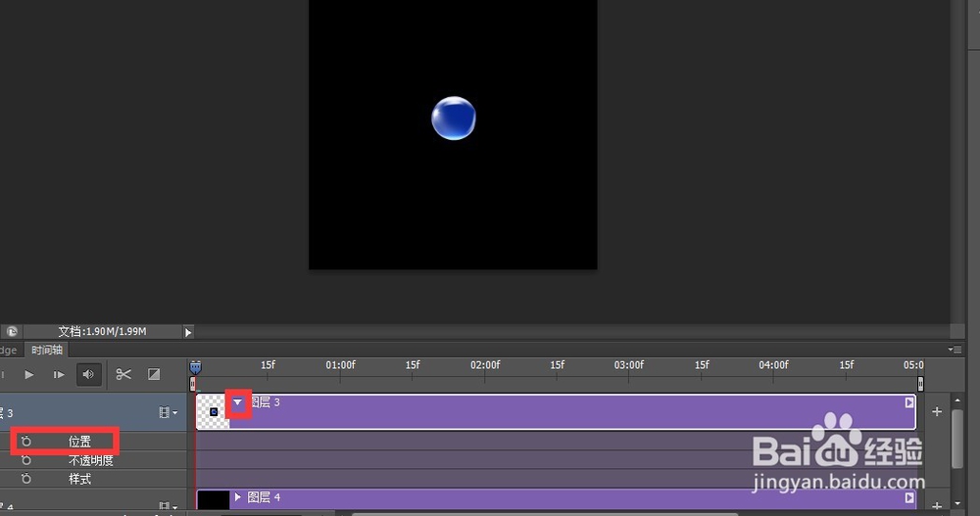This screenshot has width=980, height=516.
Task: Switch to the 时间轴 tab
Action: pos(47,350)
